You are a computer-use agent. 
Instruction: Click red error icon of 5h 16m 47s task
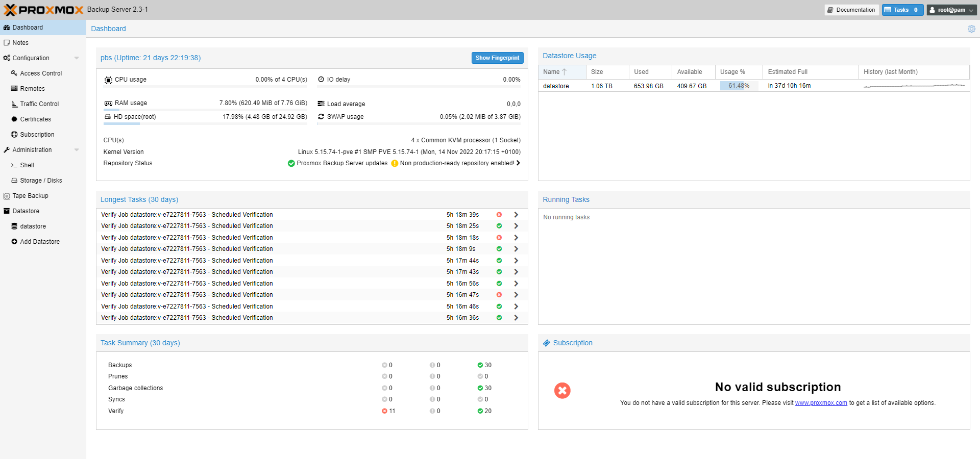(499, 295)
